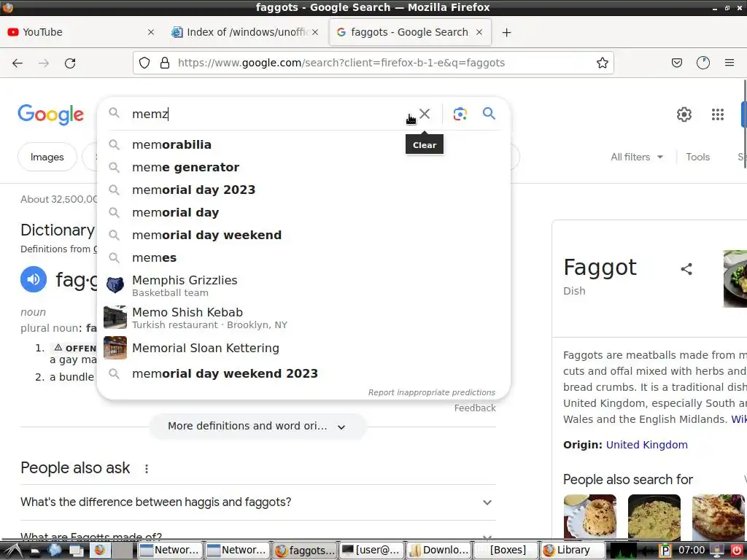The image size is (747, 560).
Task: Open tracking protection shield icon
Action: click(x=144, y=63)
